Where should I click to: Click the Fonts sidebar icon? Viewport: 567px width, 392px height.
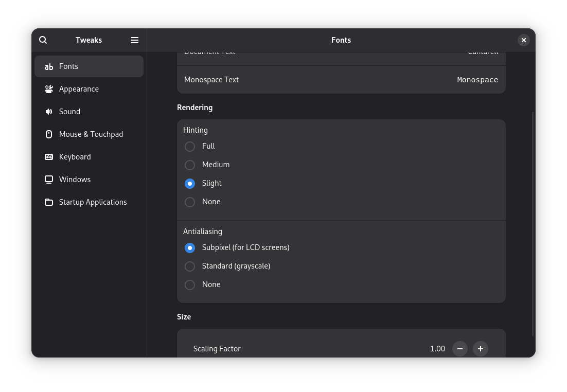[49, 66]
